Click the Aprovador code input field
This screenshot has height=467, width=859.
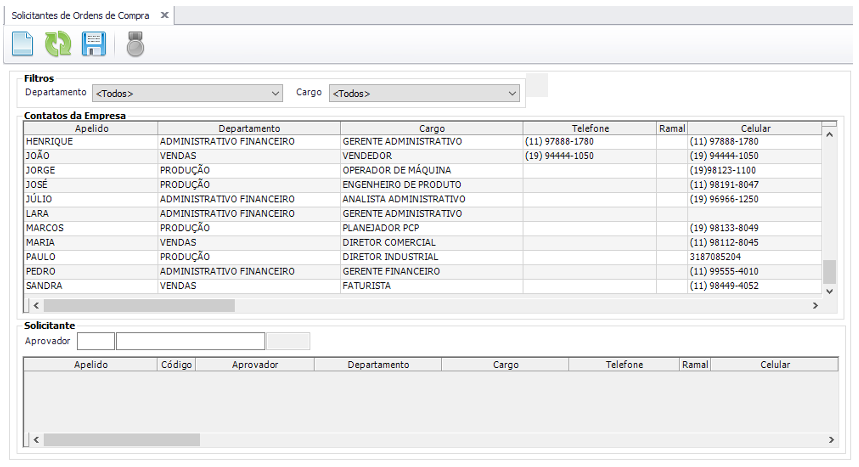coord(96,341)
